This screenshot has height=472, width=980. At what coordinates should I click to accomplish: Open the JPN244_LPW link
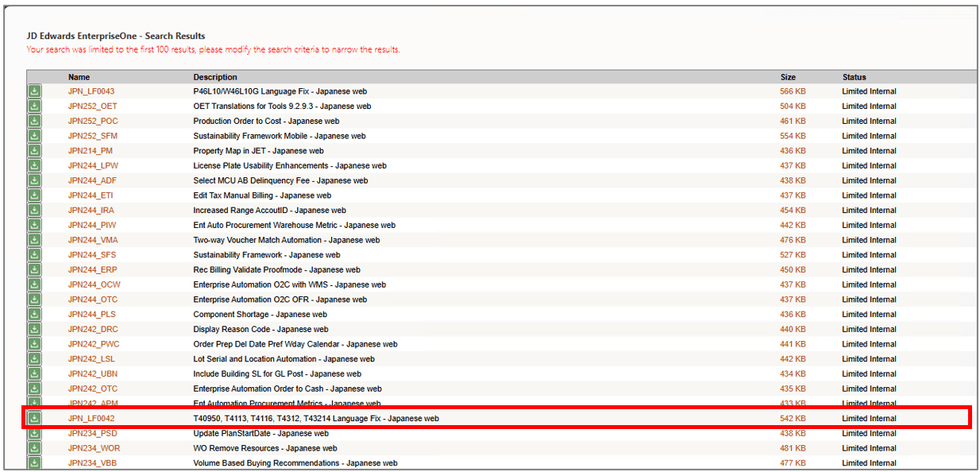click(94, 165)
